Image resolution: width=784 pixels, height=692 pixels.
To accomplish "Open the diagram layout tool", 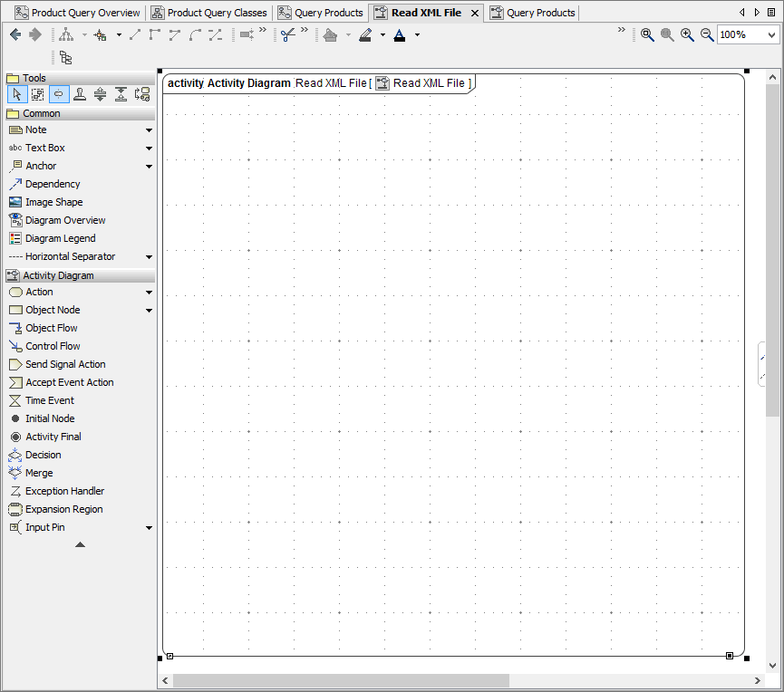I will point(68,34).
